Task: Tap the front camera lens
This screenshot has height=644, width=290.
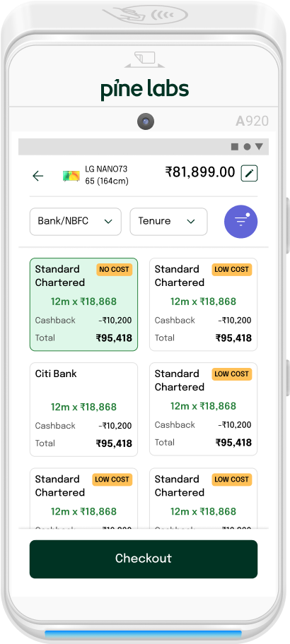Action: click(146, 121)
